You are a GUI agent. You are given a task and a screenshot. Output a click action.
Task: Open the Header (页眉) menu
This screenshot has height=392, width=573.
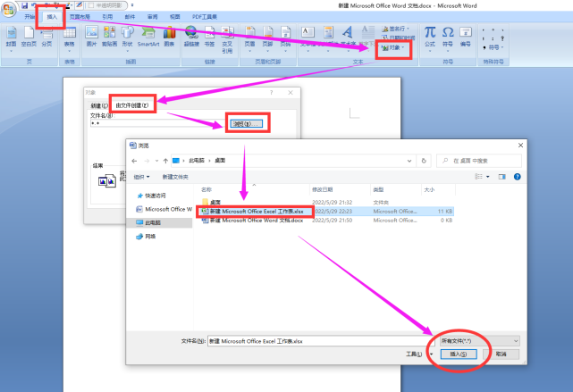(249, 38)
